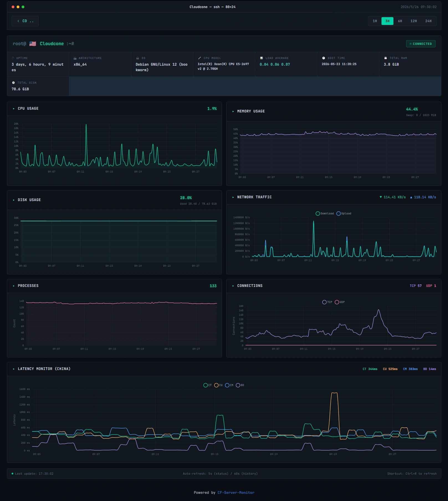Click the boot time clock icon
This screenshot has width=448, height=501.
coord(324,58)
